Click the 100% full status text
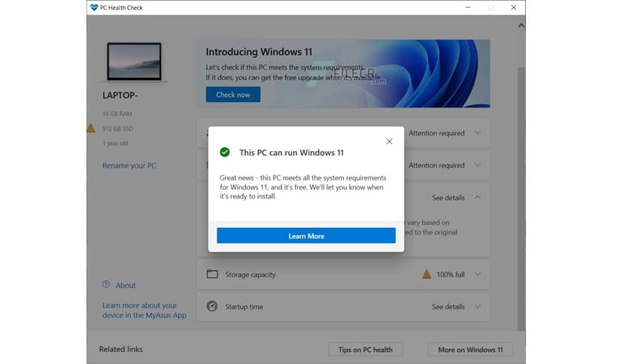 click(451, 275)
